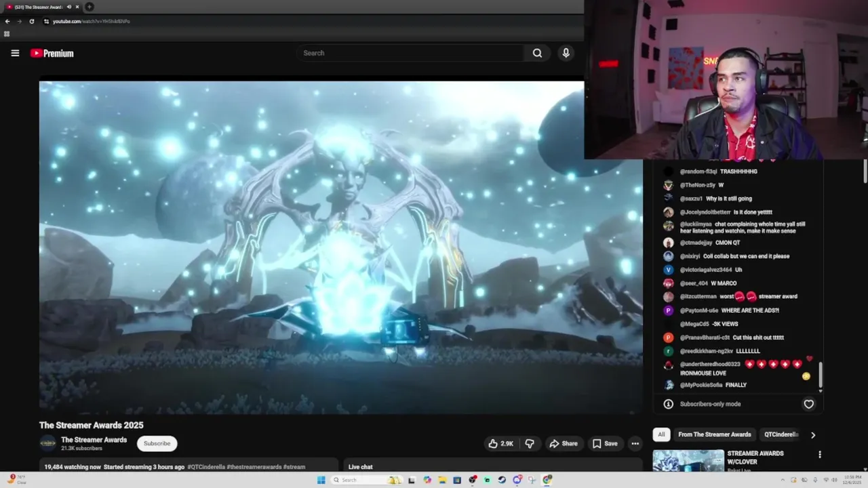View site information icon in address bar
The height and width of the screenshot is (488, 868).
(46, 21)
